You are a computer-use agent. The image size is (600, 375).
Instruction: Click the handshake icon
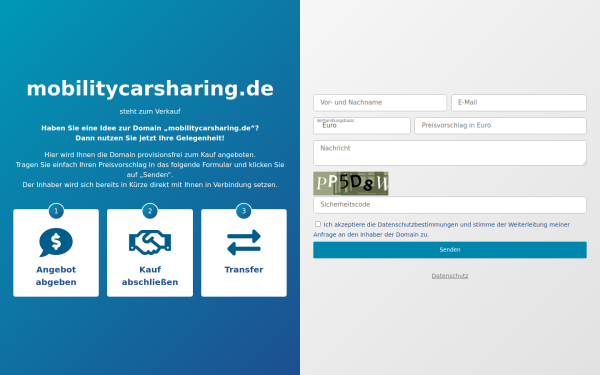(x=150, y=242)
